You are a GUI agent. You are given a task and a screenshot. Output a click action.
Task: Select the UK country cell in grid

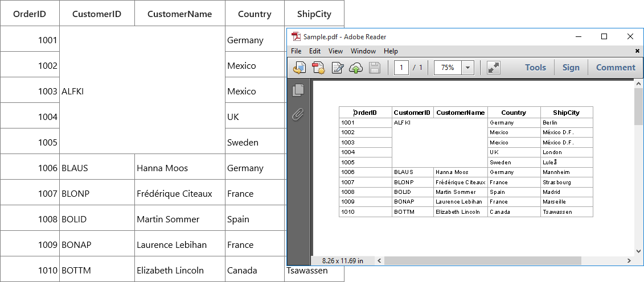click(255, 117)
